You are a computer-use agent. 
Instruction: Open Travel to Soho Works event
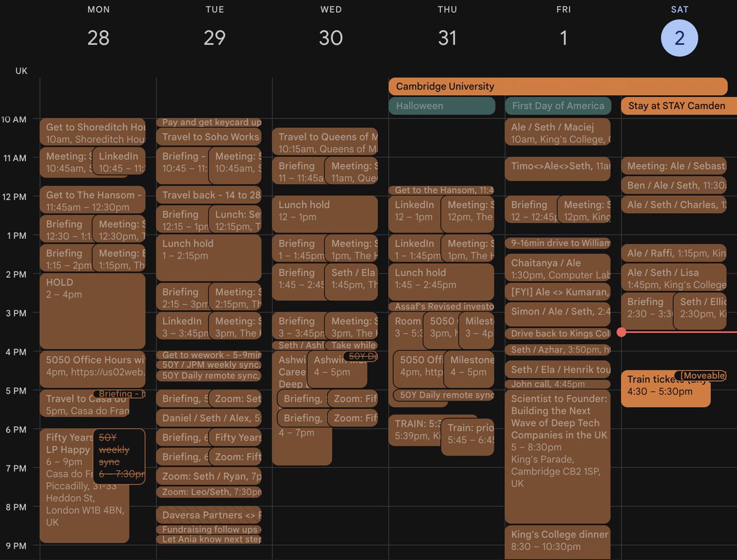(209, 136)
